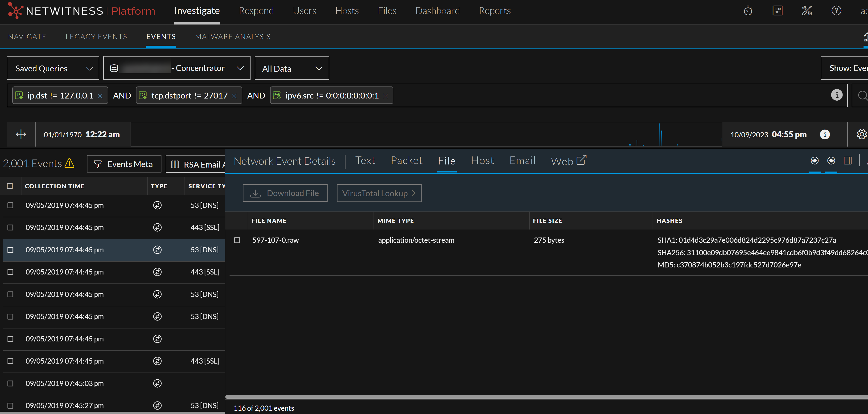Click the help question mark icon
Image resolution: width=868 pixels, height=414 pixels.
tap(836, 11)
